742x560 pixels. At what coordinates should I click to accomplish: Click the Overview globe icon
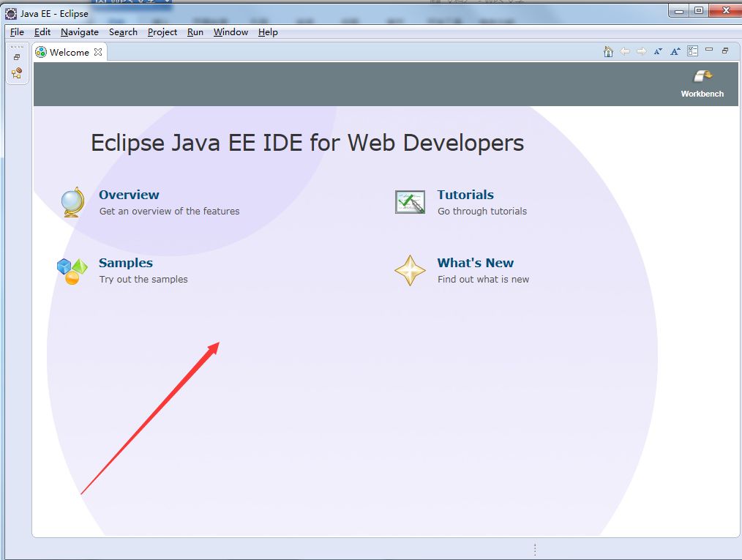pos(72,201)
